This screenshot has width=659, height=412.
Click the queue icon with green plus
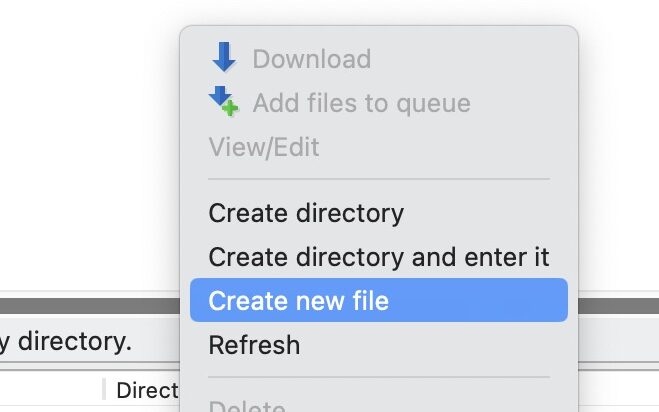coord(224,101)
